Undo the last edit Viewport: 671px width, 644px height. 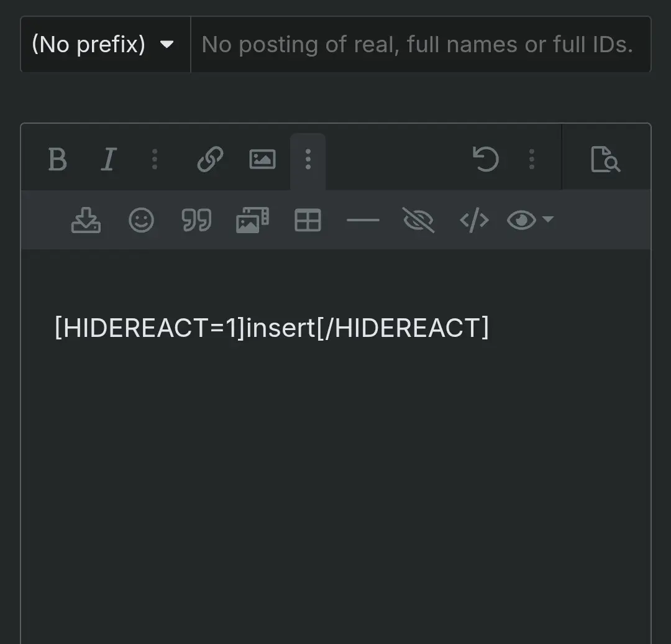tap(485, 159)
